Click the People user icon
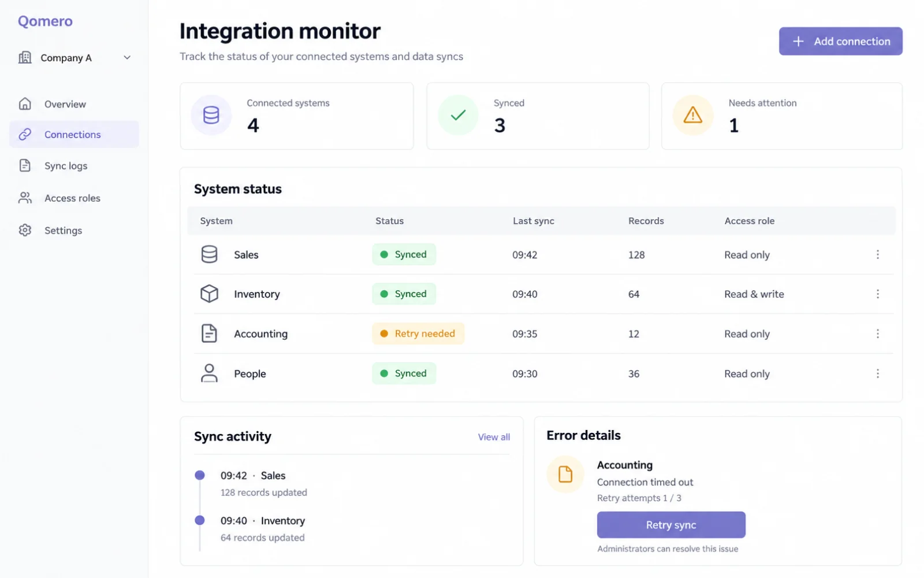924x578 pixels. coord(209,373)
